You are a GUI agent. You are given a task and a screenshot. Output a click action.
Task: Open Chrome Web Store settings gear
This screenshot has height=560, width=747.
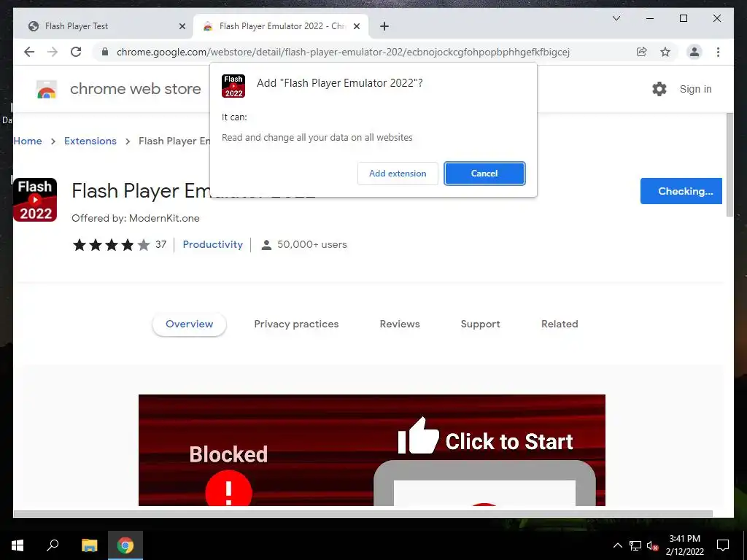(659, 89)
